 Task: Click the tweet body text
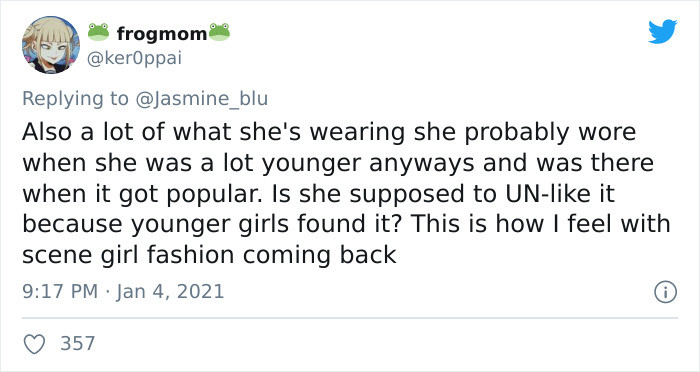pos(346,193)
